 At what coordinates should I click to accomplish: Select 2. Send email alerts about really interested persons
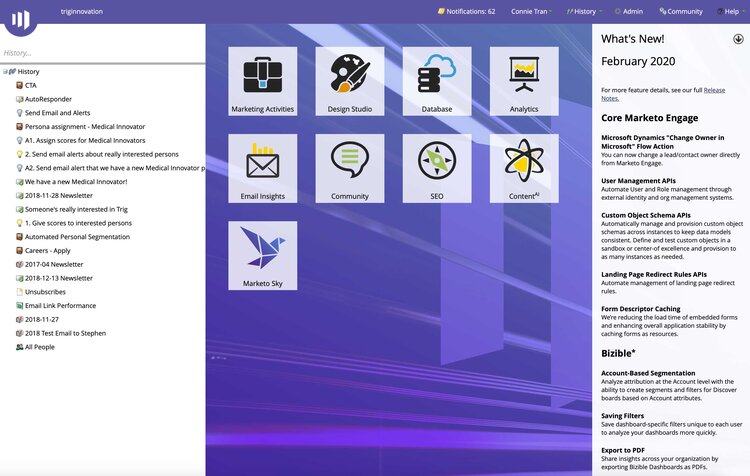[x=102, y=154]
